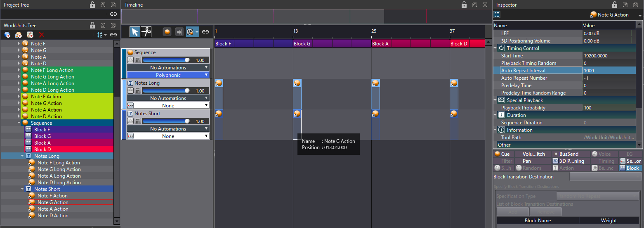Screen dimensions: 644x228
Task: Click the add cue icon with red plus
Action: pos(30,35)
